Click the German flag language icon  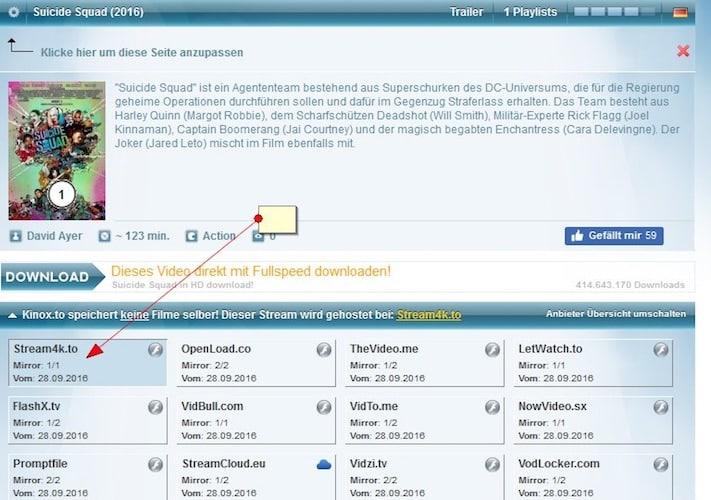681,12
